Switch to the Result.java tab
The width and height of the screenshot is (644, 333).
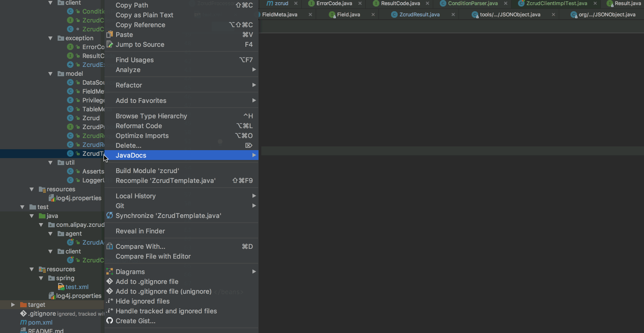(628, 3)
